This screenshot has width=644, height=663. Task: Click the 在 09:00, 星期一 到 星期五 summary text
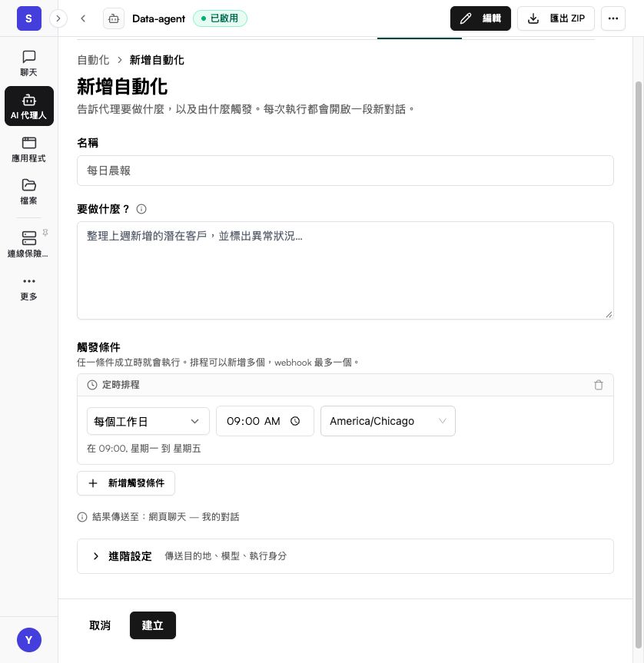click(144, 449)
